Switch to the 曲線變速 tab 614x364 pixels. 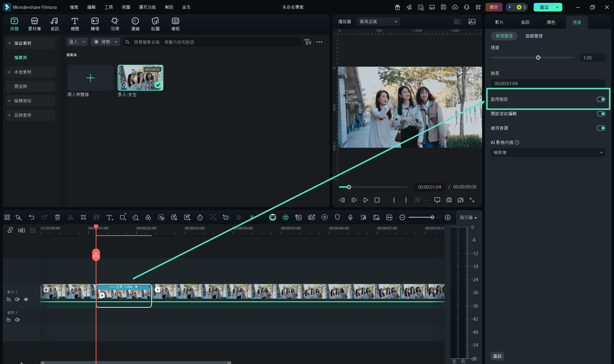534,36
